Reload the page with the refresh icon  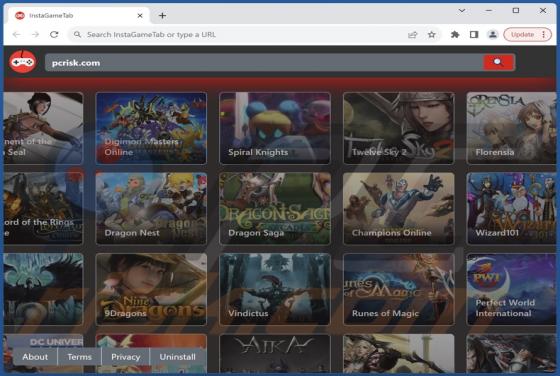[54, 35]
